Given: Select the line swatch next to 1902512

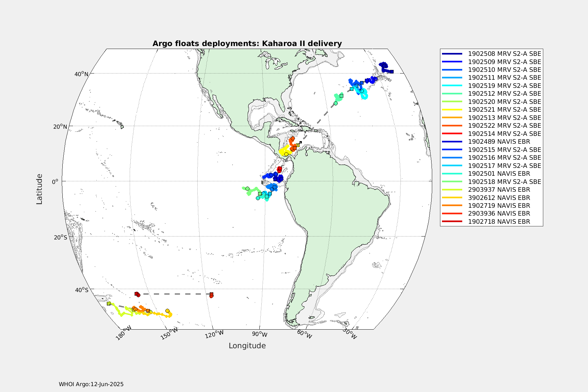Looking at the screenshot, I should coord(452,93).
